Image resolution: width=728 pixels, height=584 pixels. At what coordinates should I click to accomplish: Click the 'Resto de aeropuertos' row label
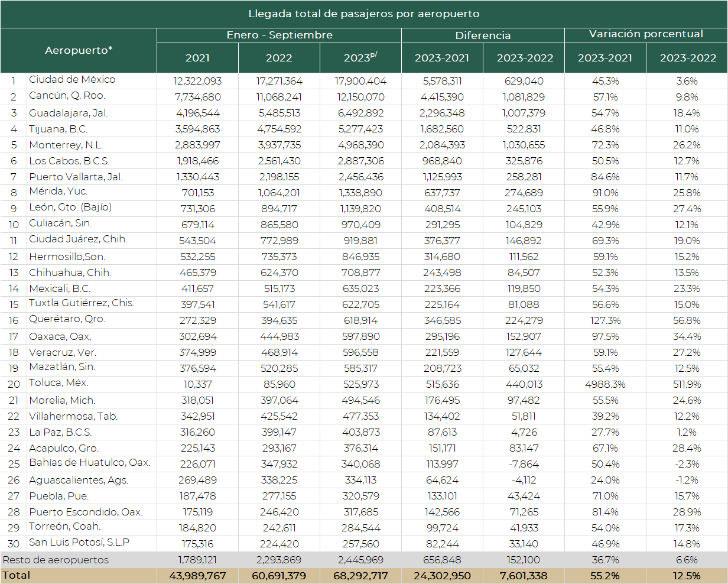pos(56,560)
